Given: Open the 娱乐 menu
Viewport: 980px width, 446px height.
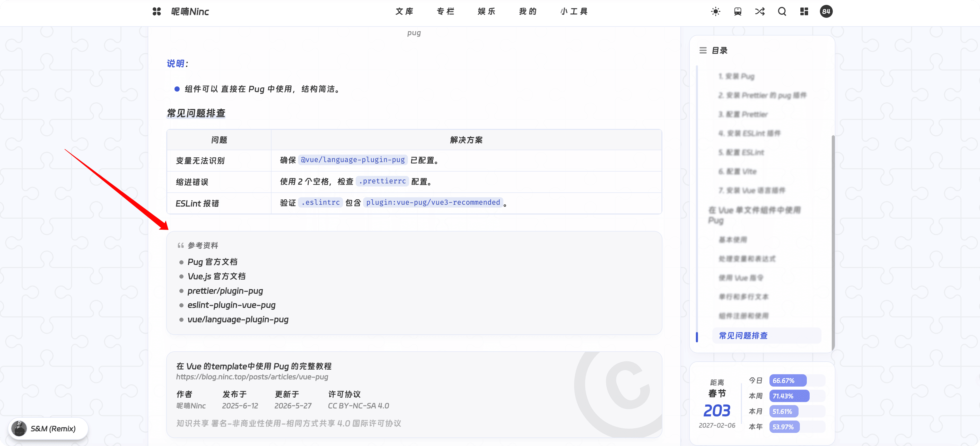Looking at the screenshot, I should pos(487,11).
